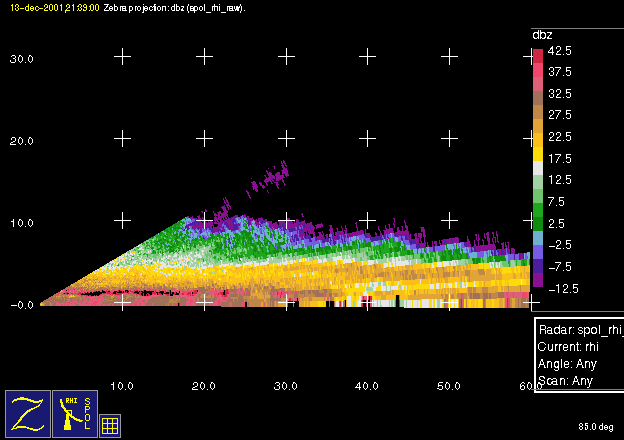Image resolution: width=624 pixels, height=440 pixels.
Task: Click the Angle: Any entry
Action: [567, 364]
